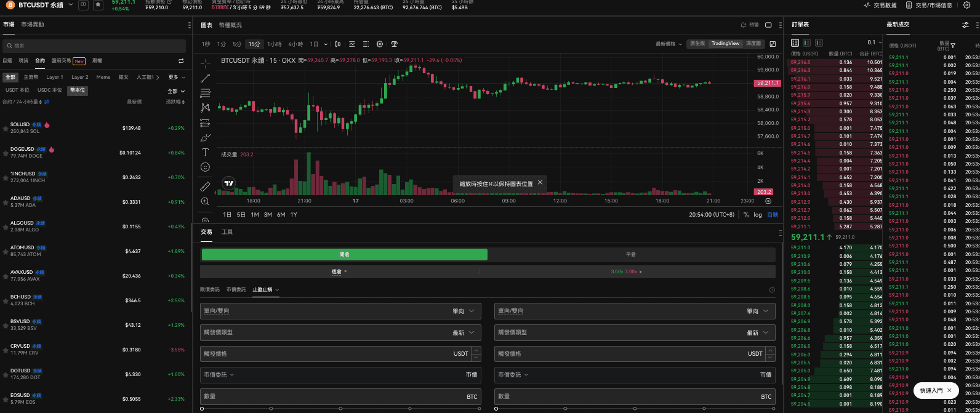Click the market search input field

click(x=94, y=46)
